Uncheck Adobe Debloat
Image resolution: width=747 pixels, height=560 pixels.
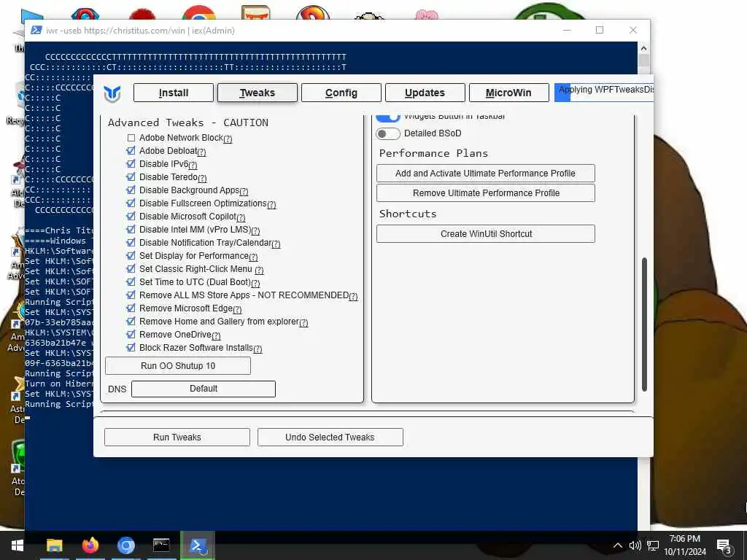[x=131, y=151]
